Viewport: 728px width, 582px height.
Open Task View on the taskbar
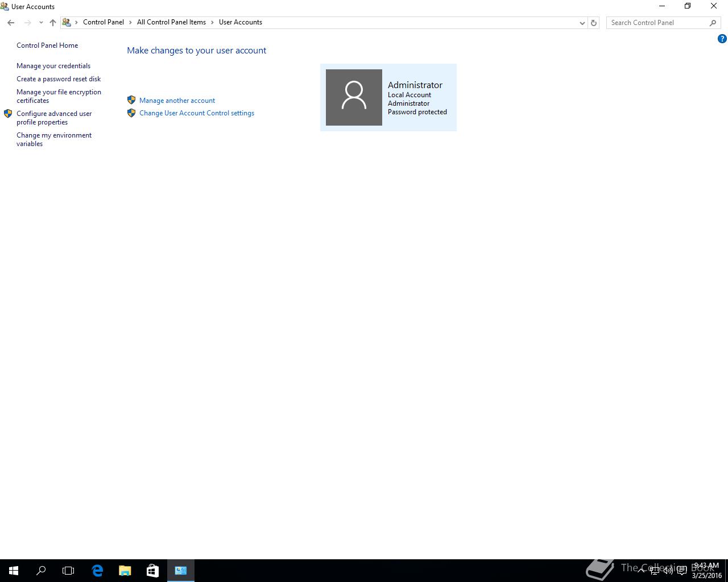pyautogui.click(x=68, y=571)
